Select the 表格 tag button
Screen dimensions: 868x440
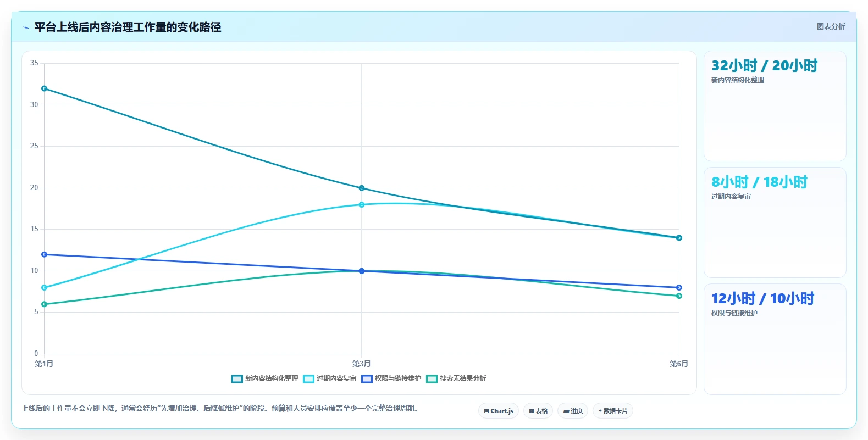538,411
